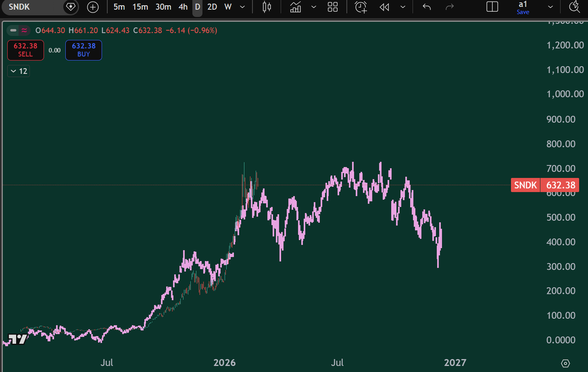Open the candlestick chart type selector

(267, 7)
